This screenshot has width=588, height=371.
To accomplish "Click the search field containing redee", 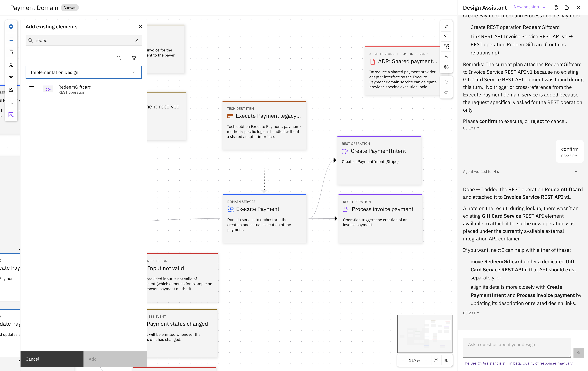I will 83,40.
